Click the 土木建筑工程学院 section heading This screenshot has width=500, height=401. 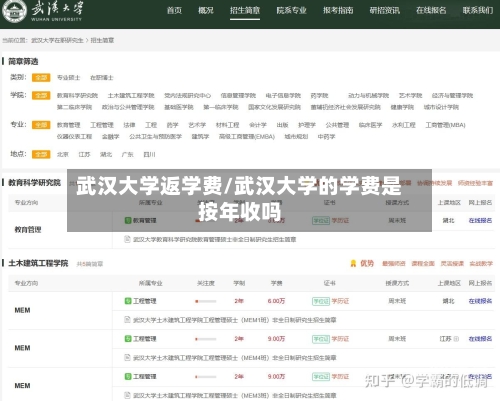(x=38, y=263)
